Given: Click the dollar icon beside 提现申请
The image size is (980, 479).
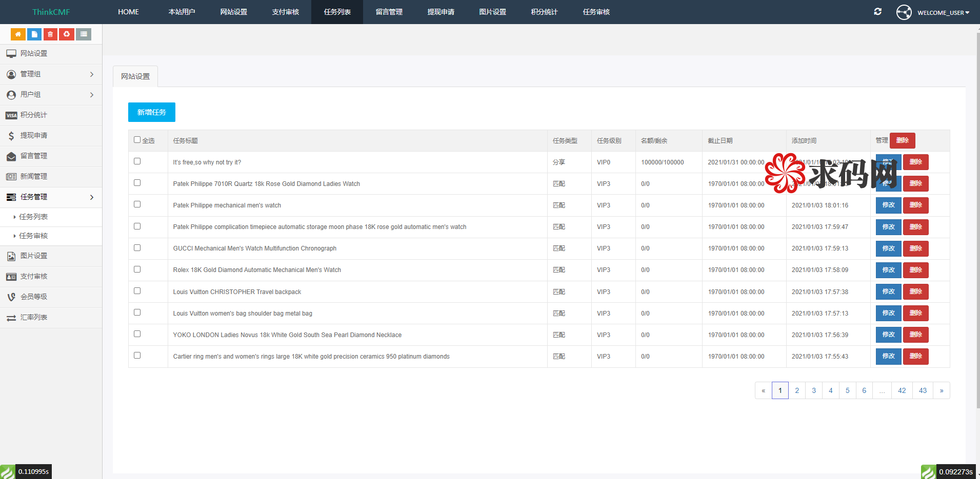Looking at the screenshot, I should [x=11, y=136].
